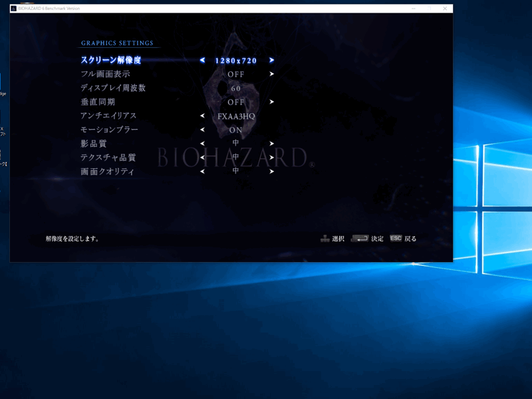Select the スクリーン解像度 menu item

(x=110, y=61)
